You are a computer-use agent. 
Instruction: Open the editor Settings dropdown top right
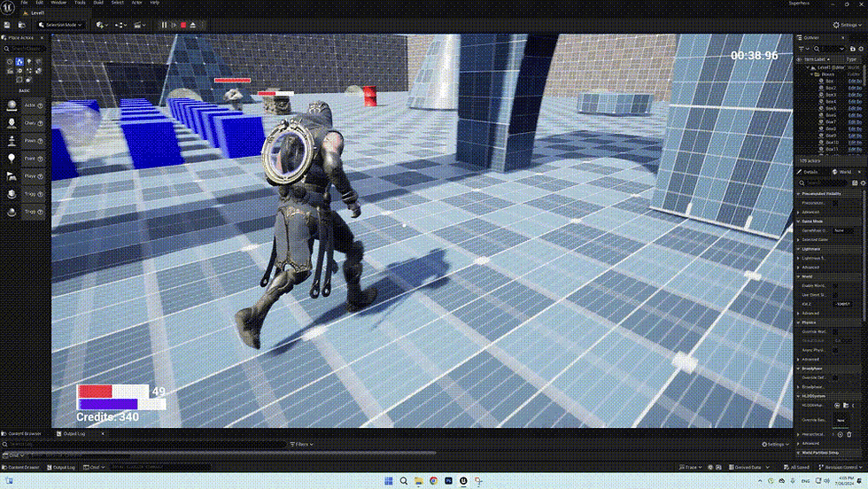[847, 25]
